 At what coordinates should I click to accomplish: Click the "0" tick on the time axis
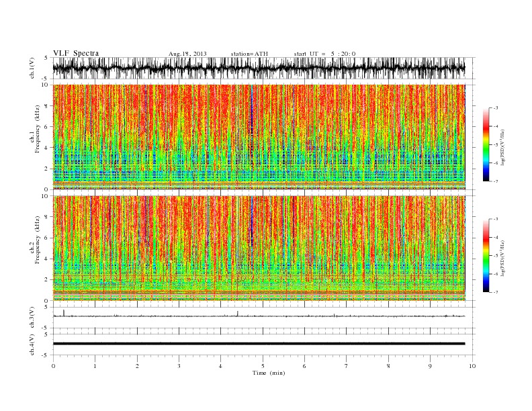pos(53,366)
